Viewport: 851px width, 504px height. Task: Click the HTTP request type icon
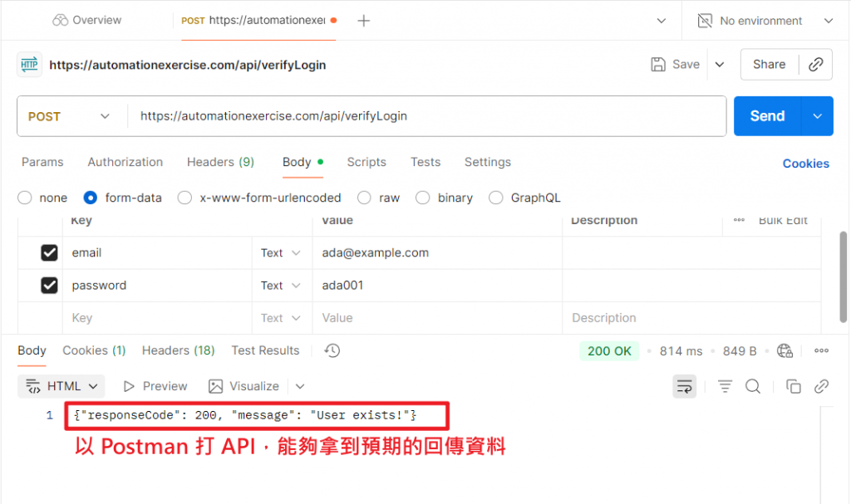[x=29, y=65]
